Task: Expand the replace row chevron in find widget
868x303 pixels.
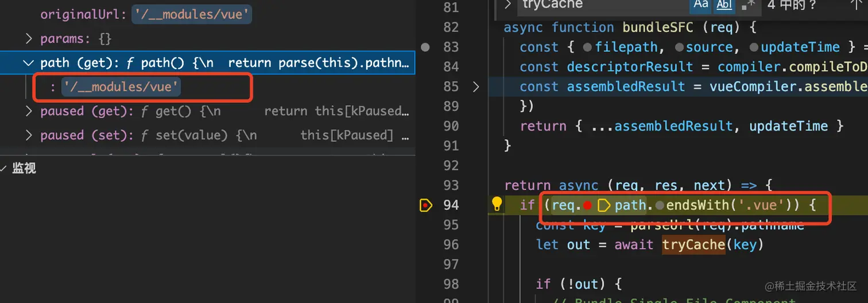Action: [508, 5]
